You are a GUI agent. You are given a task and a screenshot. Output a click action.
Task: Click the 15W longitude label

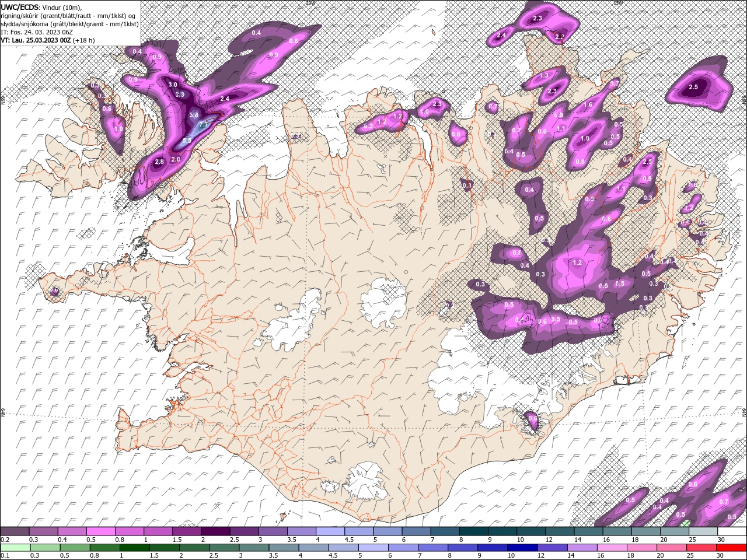pos(618,3)
